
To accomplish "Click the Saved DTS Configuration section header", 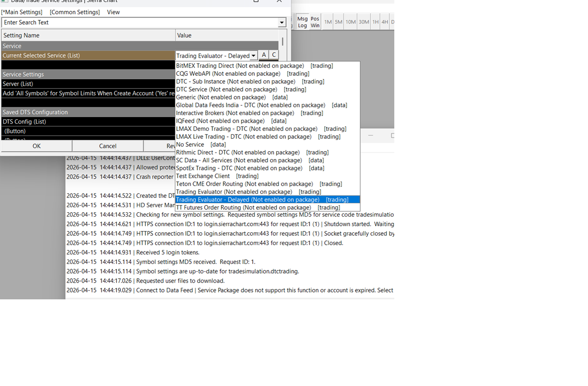I will click(x=88, y=112).
